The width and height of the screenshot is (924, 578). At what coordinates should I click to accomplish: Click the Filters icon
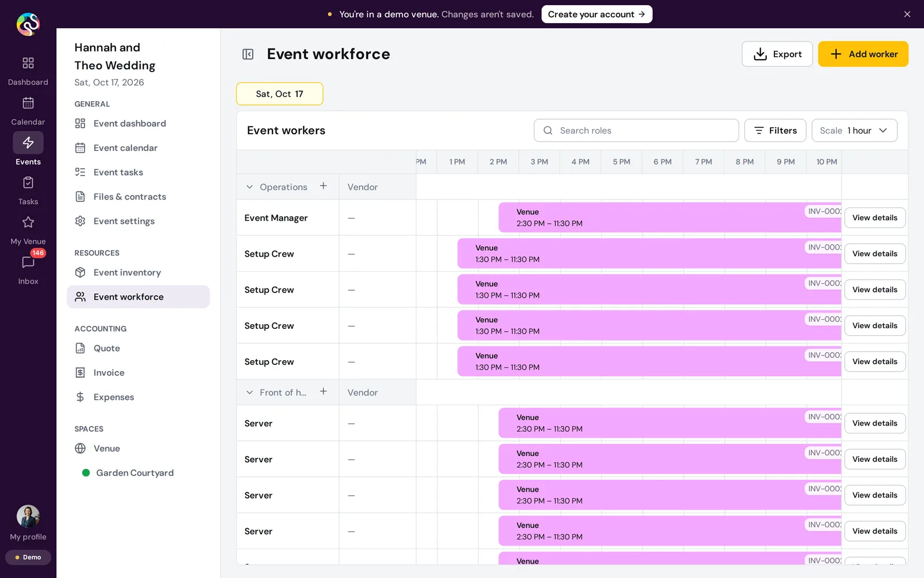coord(759,131)
